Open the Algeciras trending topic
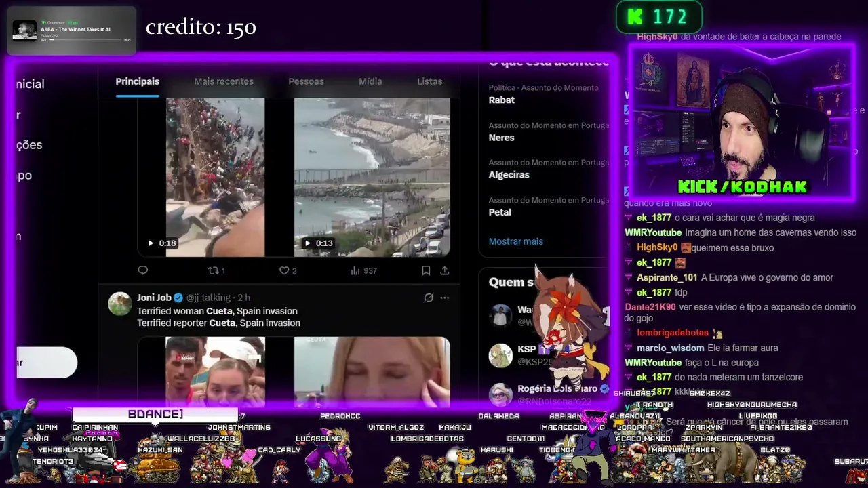The width and height of the screenshot is (868, 488). (x=509, y=175)
